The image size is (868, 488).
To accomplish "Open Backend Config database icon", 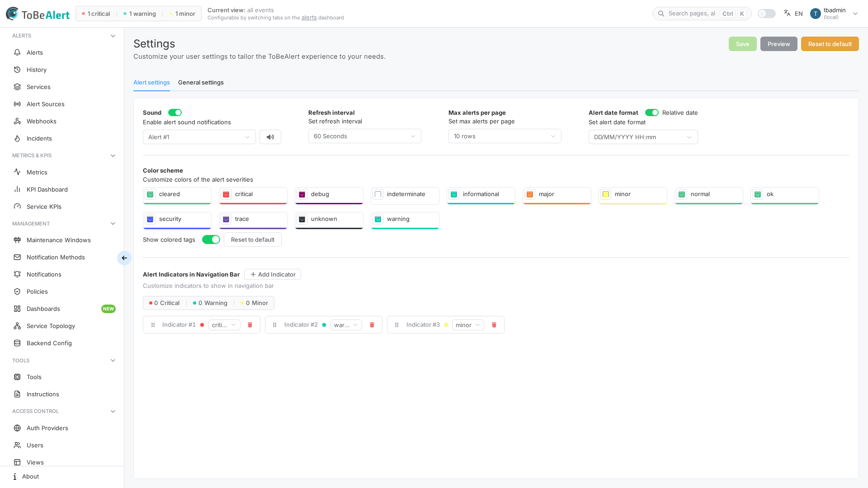I will [17, 343].
